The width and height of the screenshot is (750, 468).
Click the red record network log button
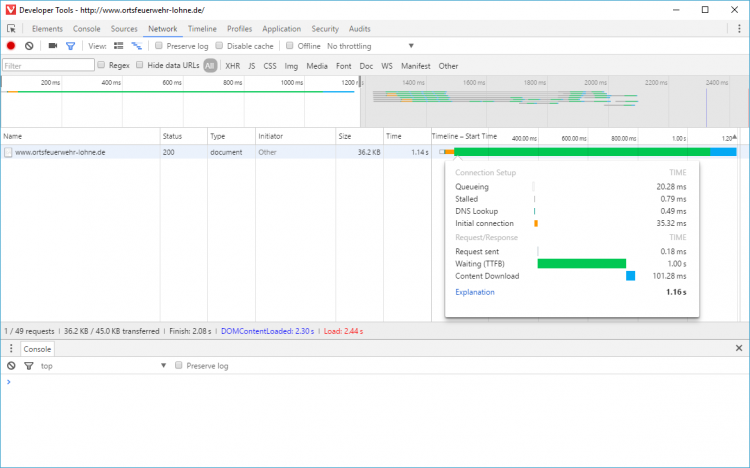(11, 46)
